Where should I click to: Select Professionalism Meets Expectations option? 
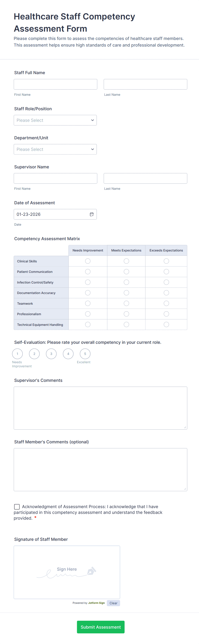(126, 314)
